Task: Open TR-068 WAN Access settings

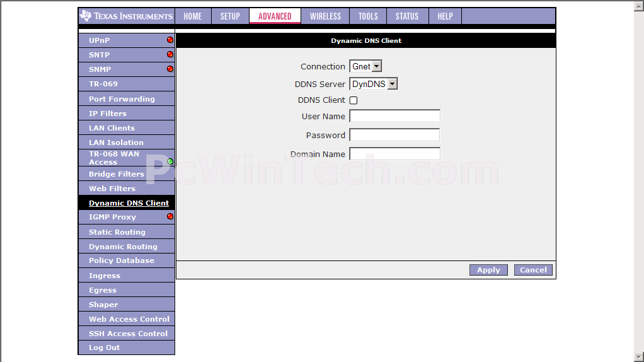Action: point(127,158)
